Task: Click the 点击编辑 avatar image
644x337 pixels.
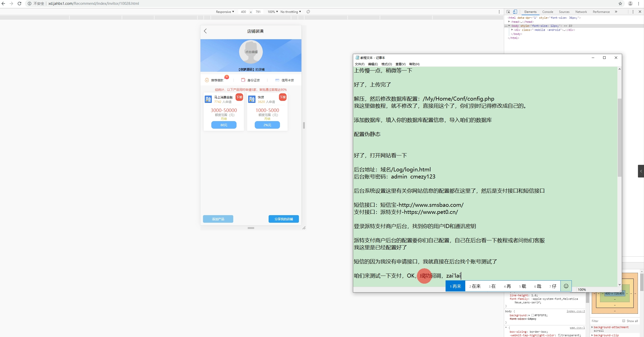Action: (251, 52)
